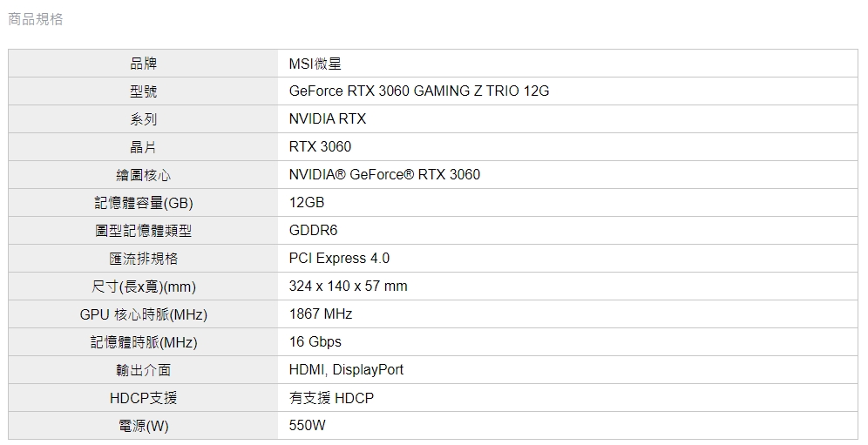This screenshot has height=445, width=868.
Task: Select the HDMI, DisplayPort value
Action: click(346, 370)
